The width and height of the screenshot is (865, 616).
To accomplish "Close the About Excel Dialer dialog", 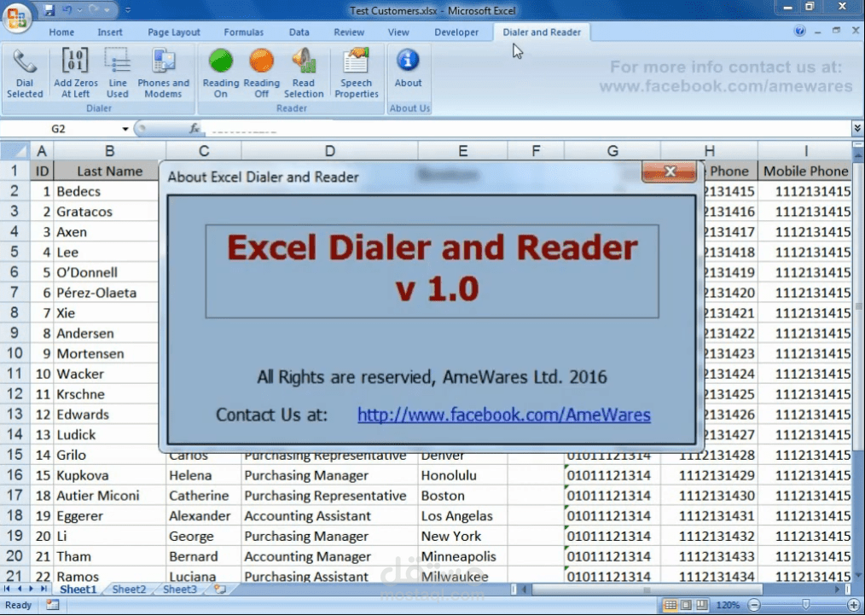I will [x=669, y=171].
